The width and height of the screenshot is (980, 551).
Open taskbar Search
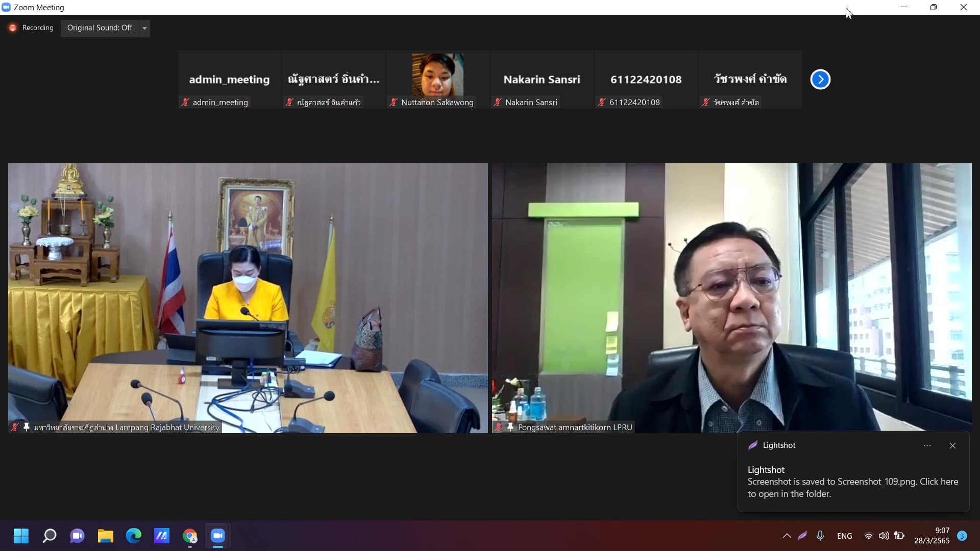[50, 536]
